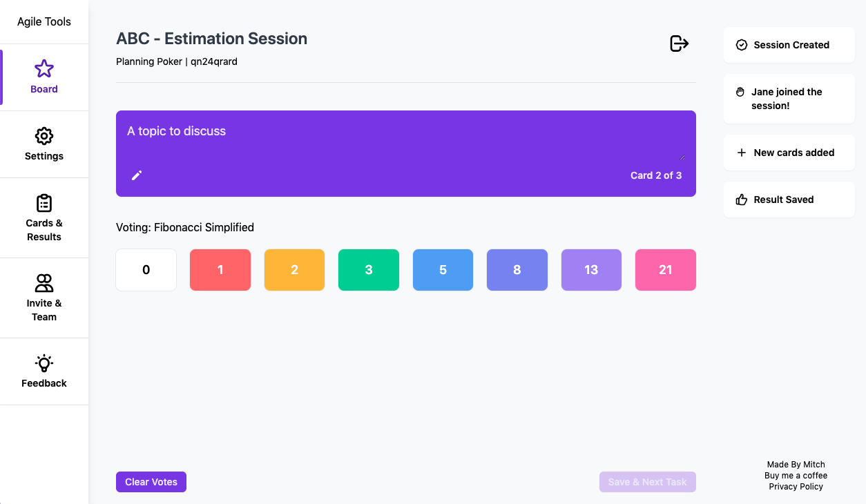Select the pink 21 card
Viewport: 866px width, 504px height.
(665, 270)
